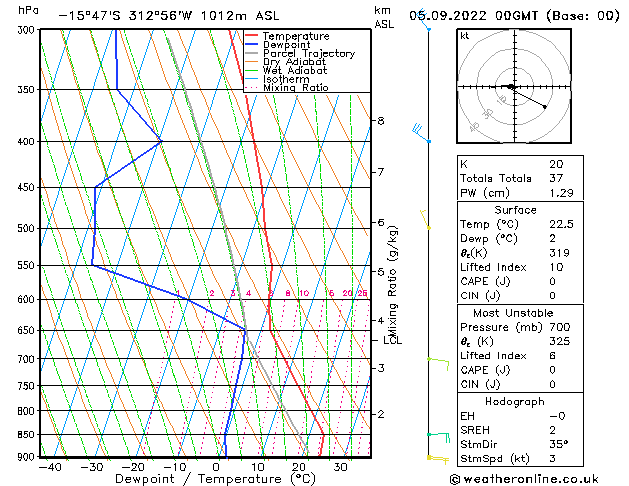Click the -40 temperature axis label

(x=50, y=467)
